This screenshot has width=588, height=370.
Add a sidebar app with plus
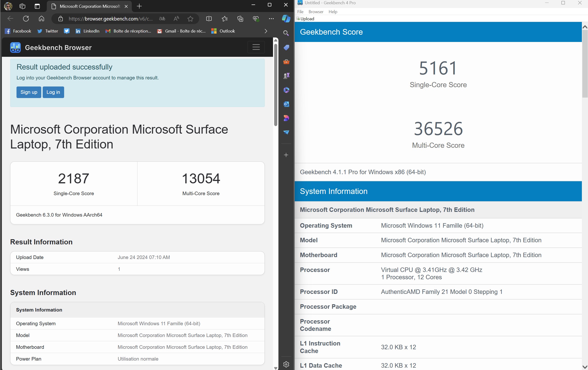point(286,155)
